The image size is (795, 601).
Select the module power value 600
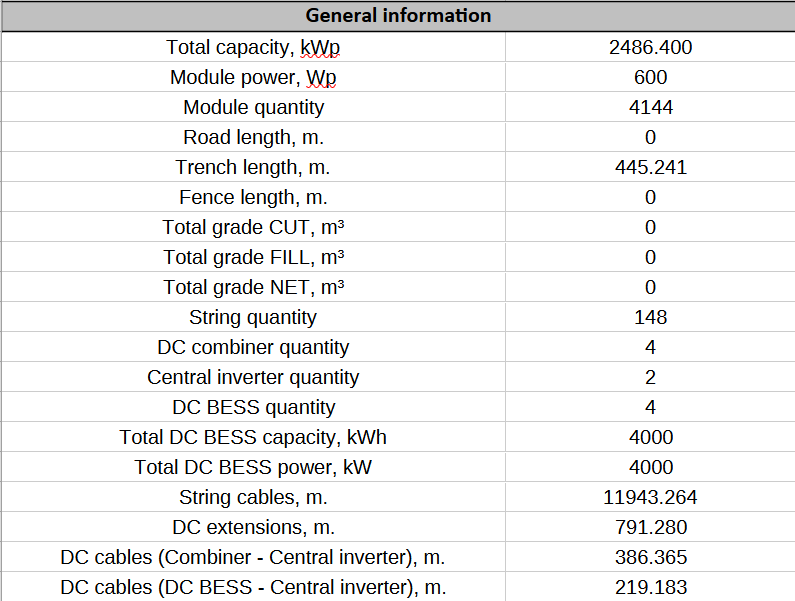pos(651,77)
